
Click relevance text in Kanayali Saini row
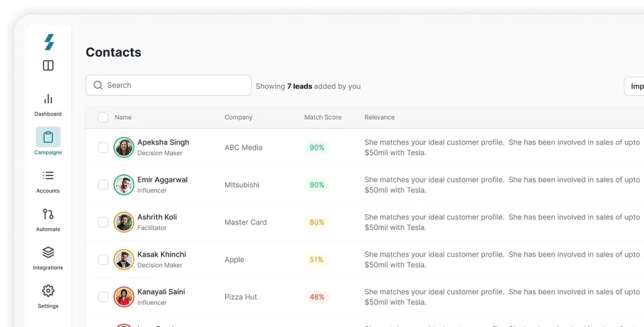(x=502, y=297)
